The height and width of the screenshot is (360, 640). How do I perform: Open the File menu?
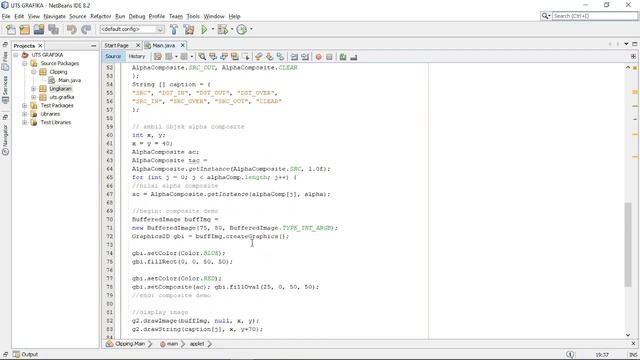click(6, 16)
